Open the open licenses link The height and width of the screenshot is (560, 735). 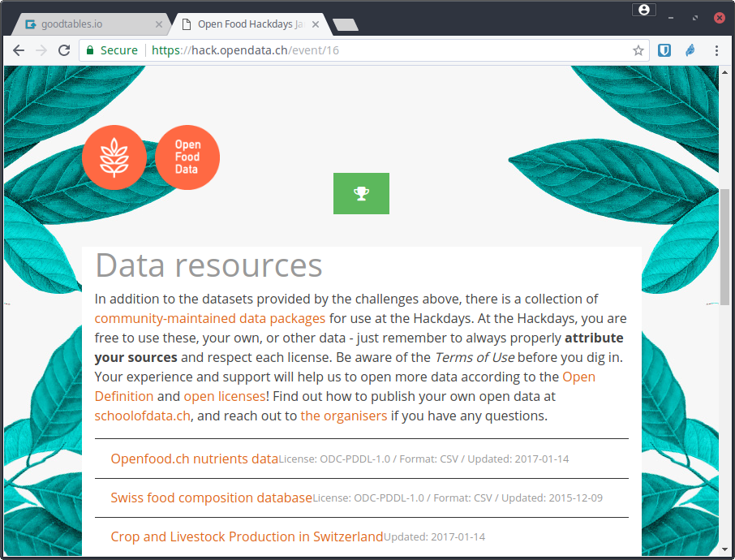coord(225,396)
